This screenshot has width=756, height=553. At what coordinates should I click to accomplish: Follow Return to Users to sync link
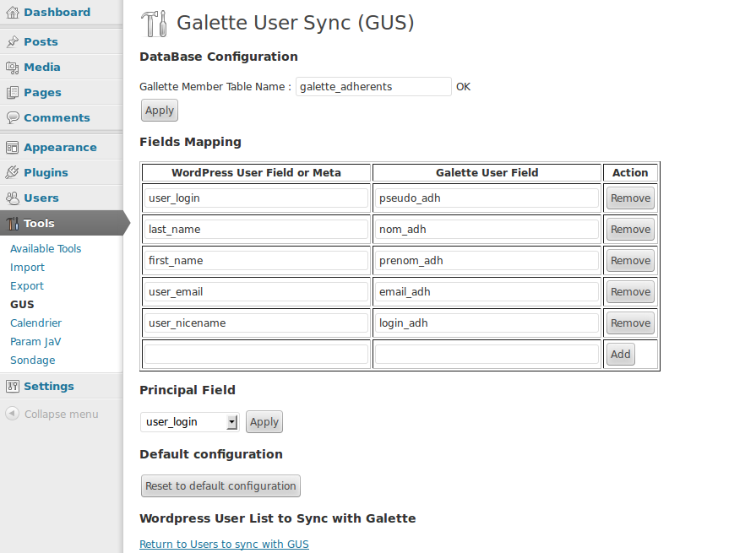224,544
